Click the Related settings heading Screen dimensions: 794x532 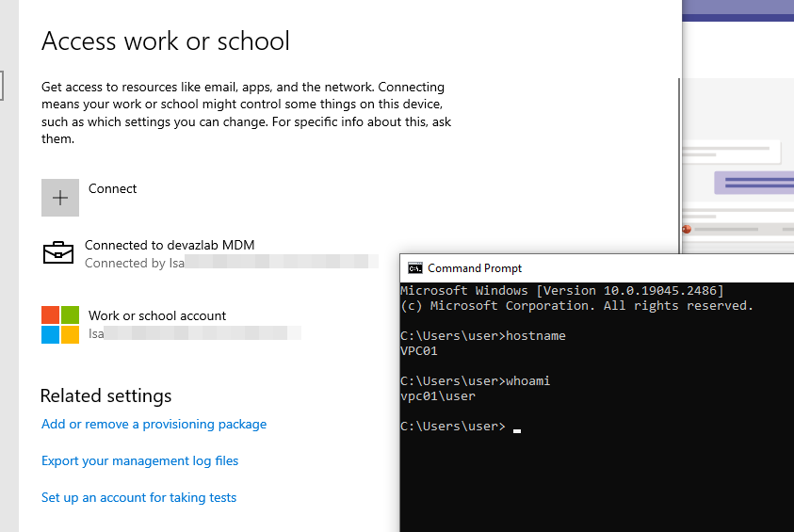click(x=105, y=395)
